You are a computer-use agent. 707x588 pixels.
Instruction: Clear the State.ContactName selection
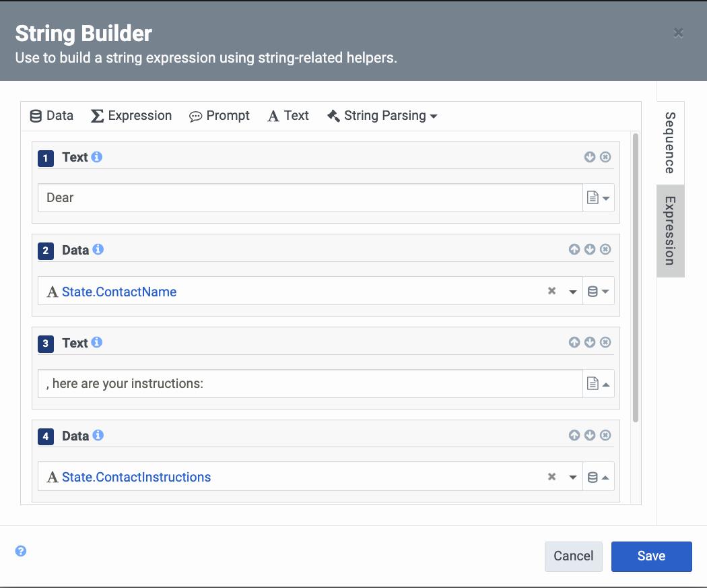tap(551, 291)
